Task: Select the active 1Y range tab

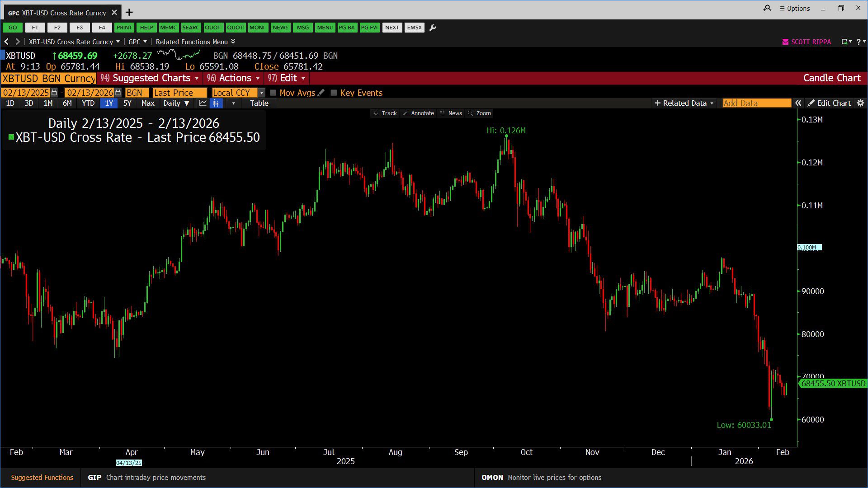Action: 109,103
